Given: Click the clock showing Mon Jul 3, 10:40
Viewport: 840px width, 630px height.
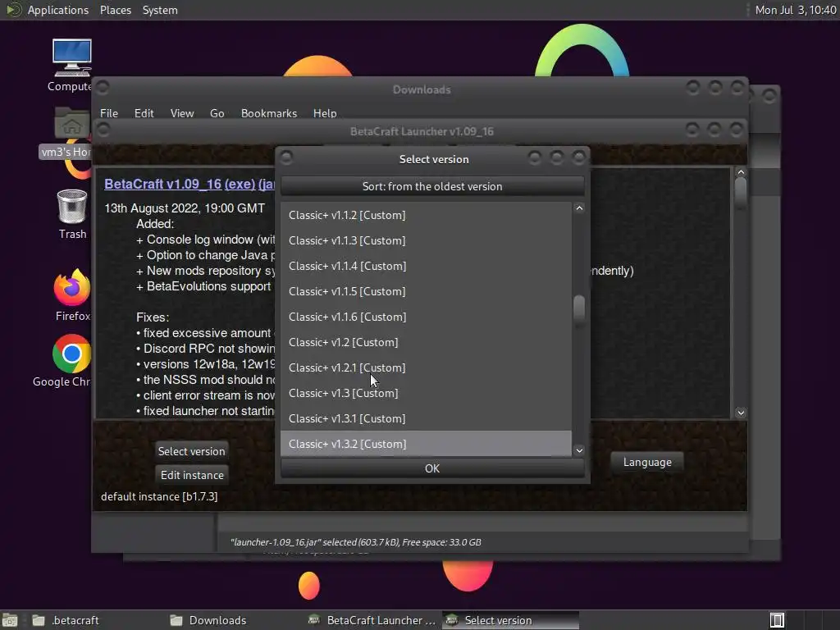Looking at the screenshot, I should point(795,10).
